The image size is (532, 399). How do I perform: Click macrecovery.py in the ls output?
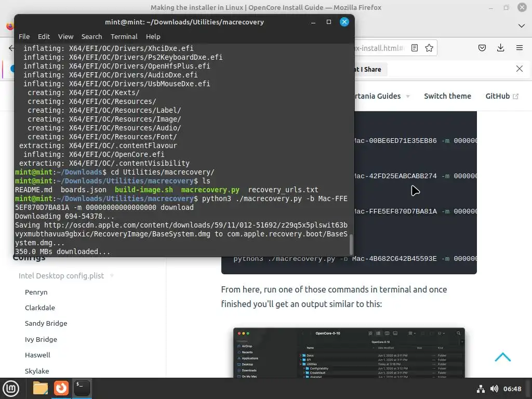point(210,190)
